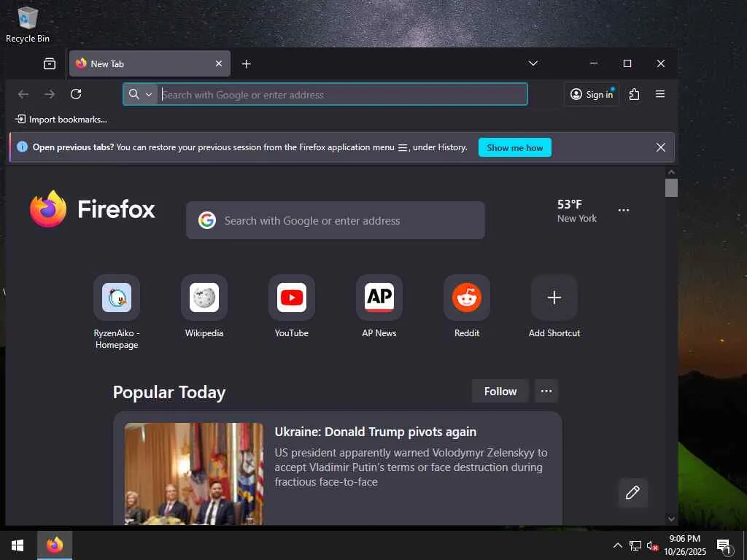The image size is (747, 560).
Task: Go back with the back arrow
Action: [23, 94]
